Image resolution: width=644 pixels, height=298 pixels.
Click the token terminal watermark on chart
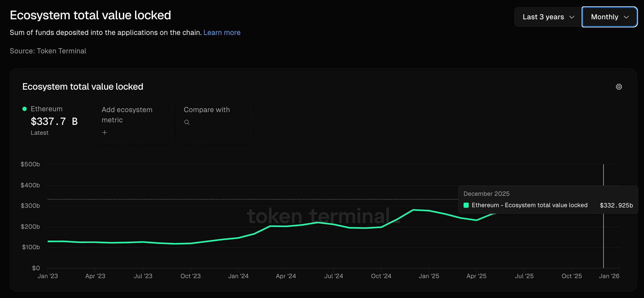pyautogui.click(x=323, y=216)
